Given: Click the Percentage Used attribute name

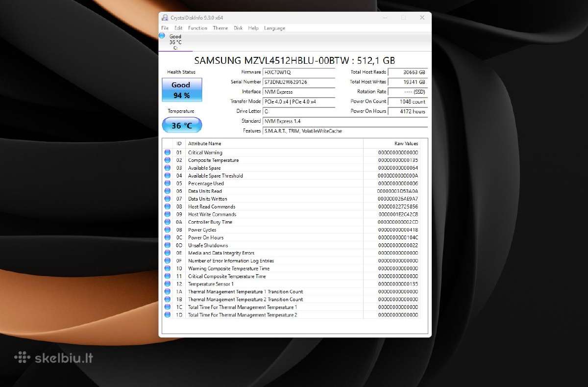Looking at the screenshot, I should (206, 183).
